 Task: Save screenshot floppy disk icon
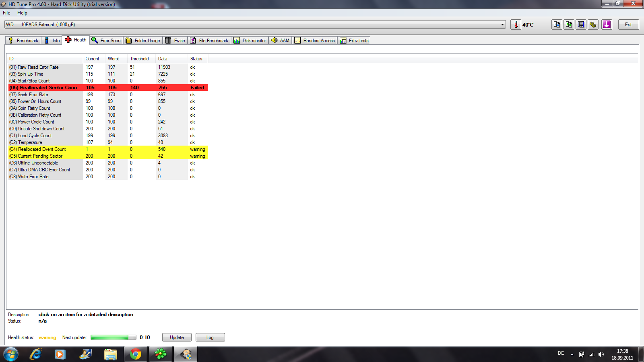tap(581, 25)
